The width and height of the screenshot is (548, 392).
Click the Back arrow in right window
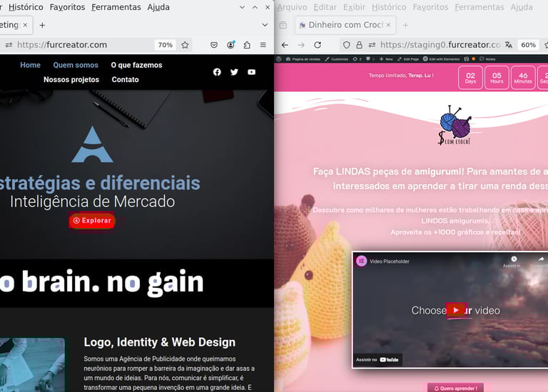click(285, 45)
